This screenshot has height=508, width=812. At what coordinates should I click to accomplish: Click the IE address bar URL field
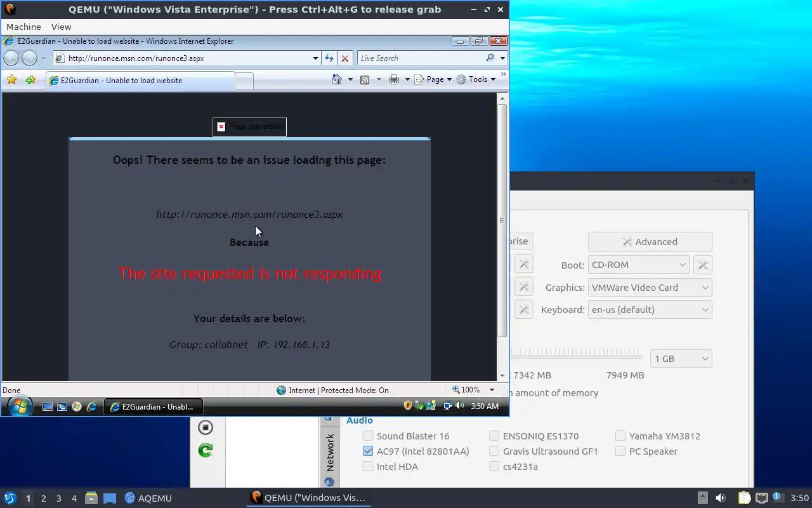[x=188, y=58]
